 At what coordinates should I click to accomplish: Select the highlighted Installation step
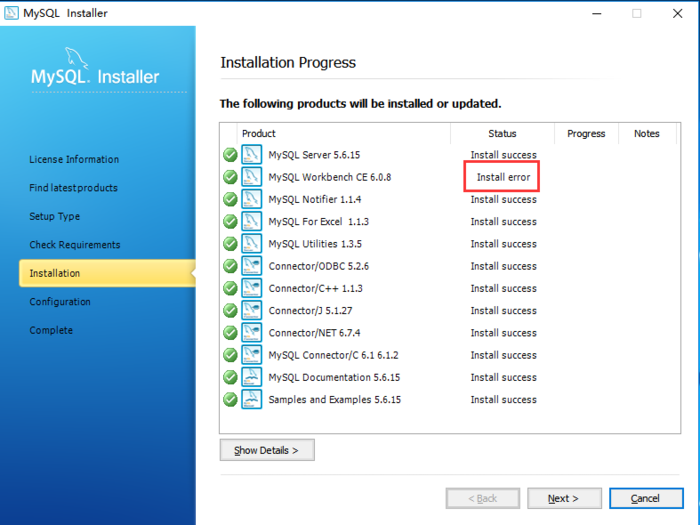107,273
